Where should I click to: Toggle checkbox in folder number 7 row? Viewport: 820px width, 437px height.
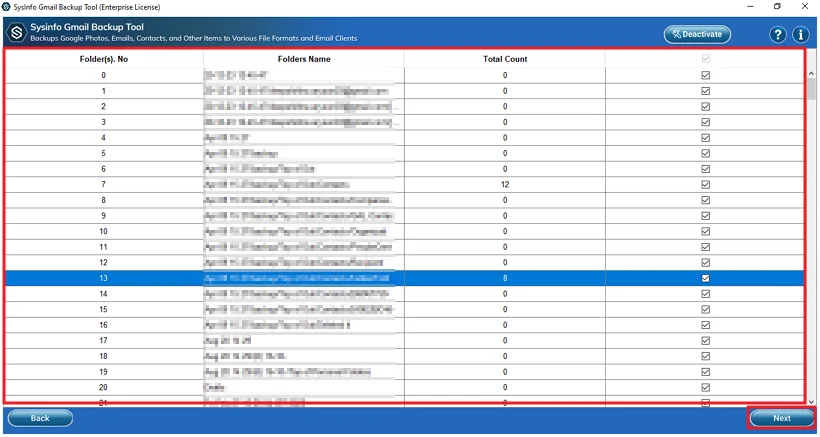(x=705, y=185)
